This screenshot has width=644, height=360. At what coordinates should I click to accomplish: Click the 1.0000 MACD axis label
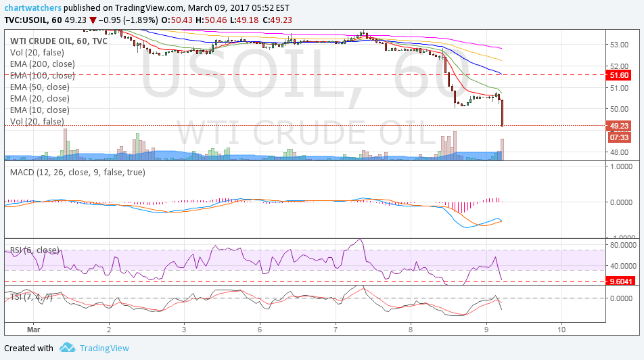click(621, 166)
